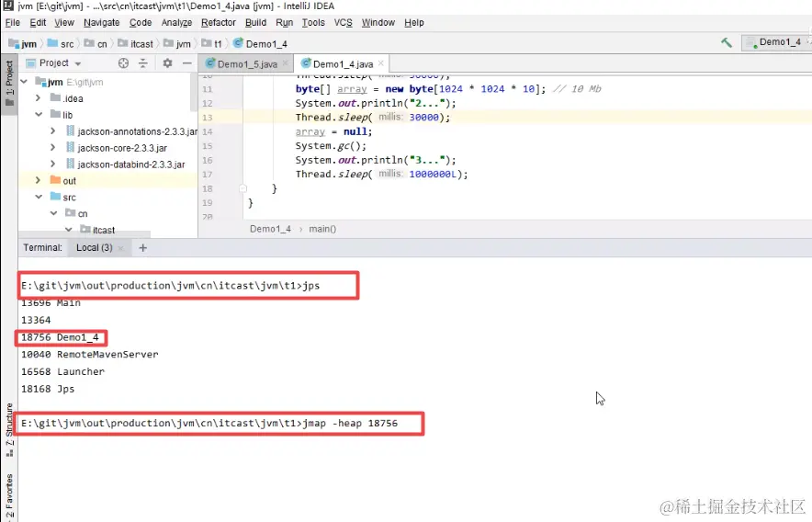Collapse the src folder
The height and width of the screenshot is (522, 812).
[x=39, y=197]
